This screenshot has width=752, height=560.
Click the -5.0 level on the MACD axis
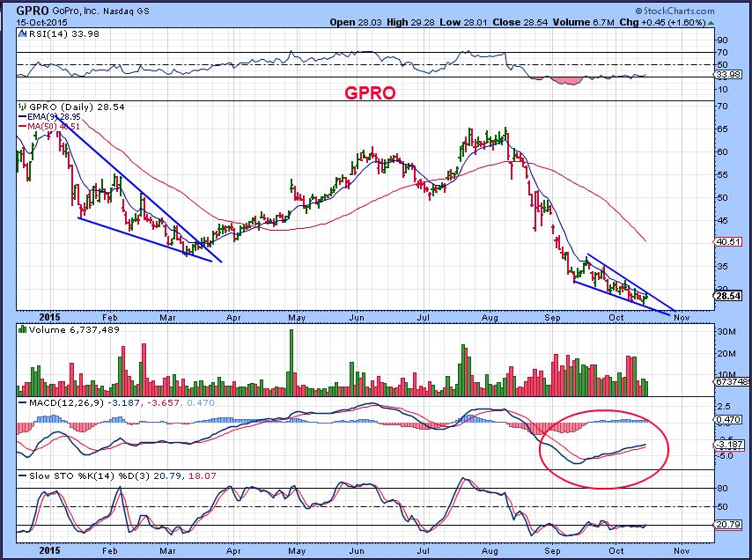(x=724, y=456)
